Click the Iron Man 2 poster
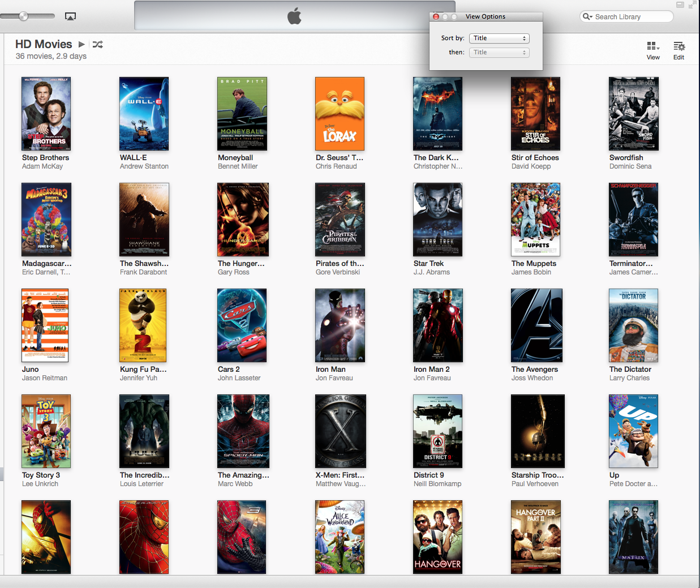This screenshot has height=588, width=700. (x=438, y=325)
